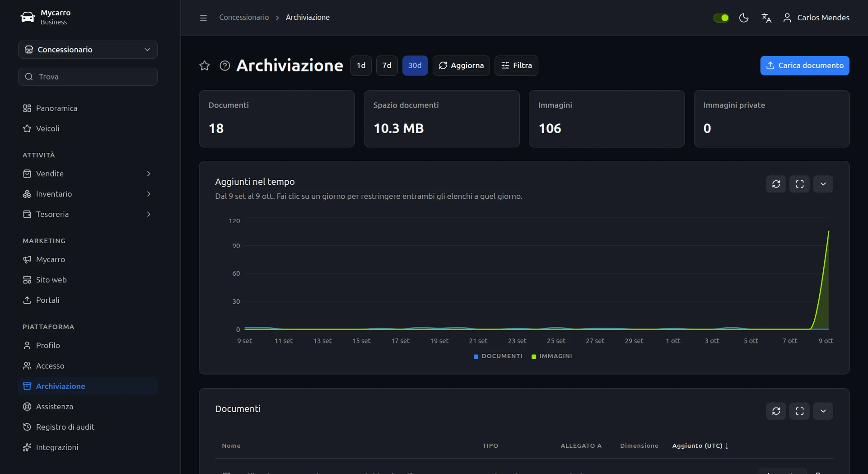Open Mycarro marketing page
The image size is (868, 474).
[88, 259]
